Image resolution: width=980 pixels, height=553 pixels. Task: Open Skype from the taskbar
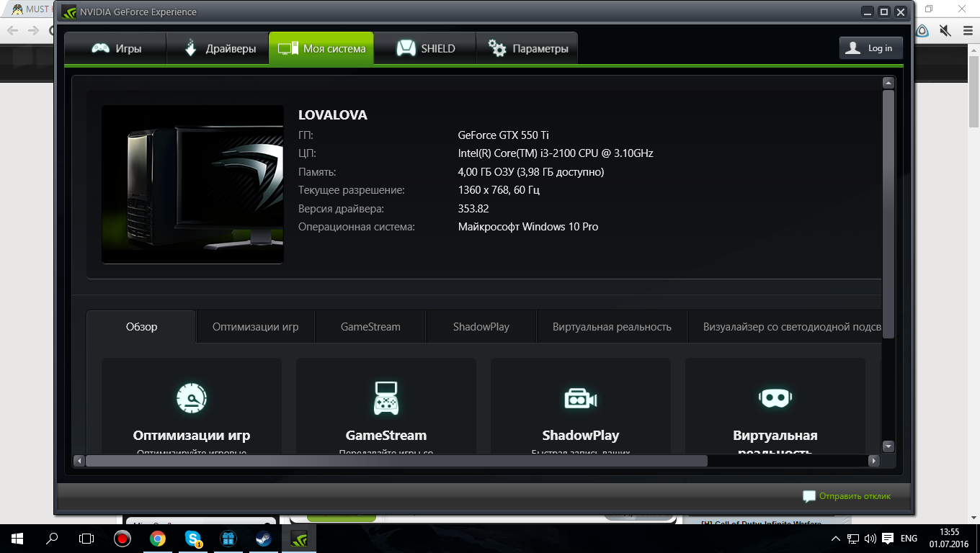coord(192,539)
